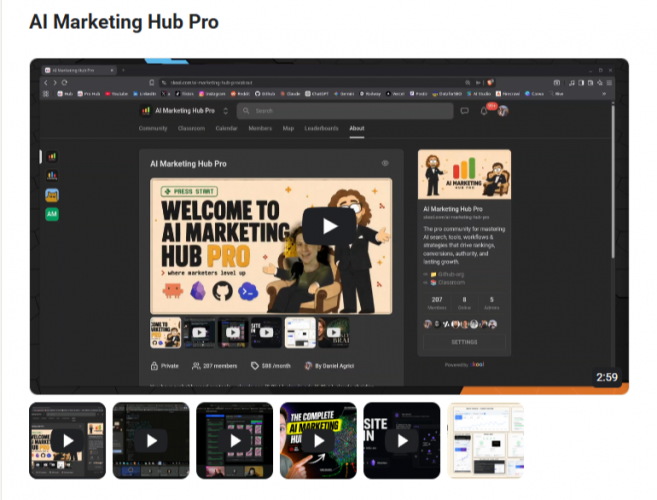Open the profile avatar in Skool header
The width and height of the screenshot is (657, 500).
(503, 111)
